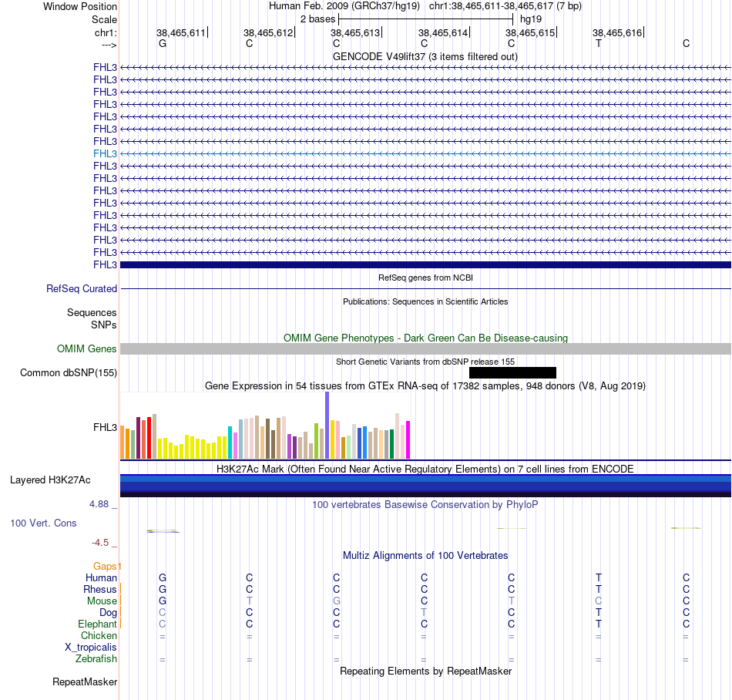Open the RefSeq genes from NCBI title
732x700 pixels.
tap(425, 278)
